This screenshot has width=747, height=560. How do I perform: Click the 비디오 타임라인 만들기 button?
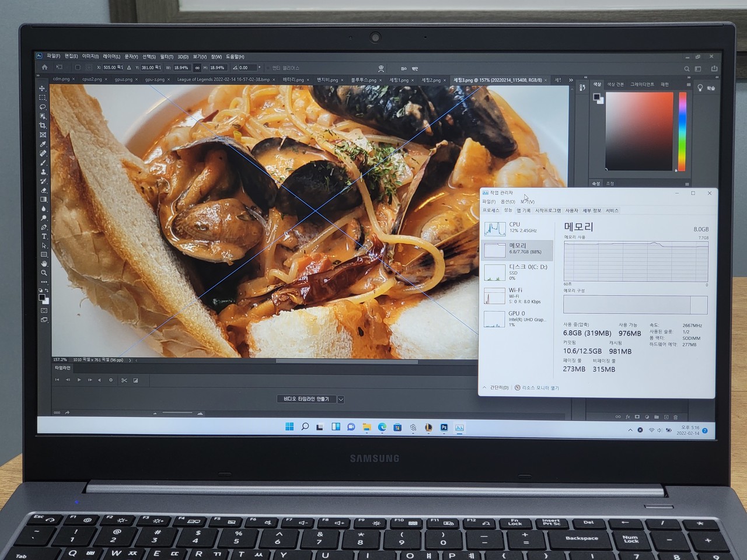pyautogui.click(x=306, y=400)
